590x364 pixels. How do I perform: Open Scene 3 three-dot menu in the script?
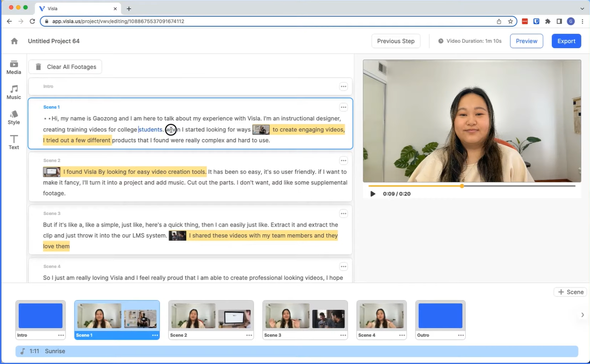[x=343, y=213]
